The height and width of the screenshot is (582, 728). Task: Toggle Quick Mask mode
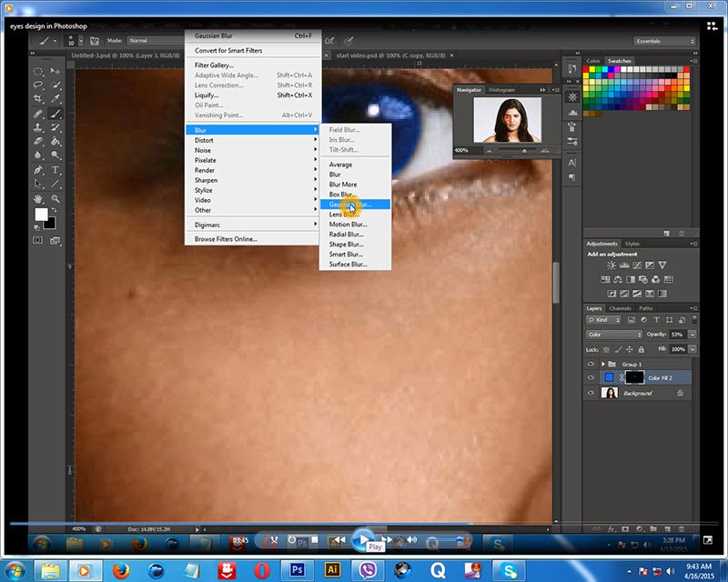pyautogui.click(x=37, y=240)
